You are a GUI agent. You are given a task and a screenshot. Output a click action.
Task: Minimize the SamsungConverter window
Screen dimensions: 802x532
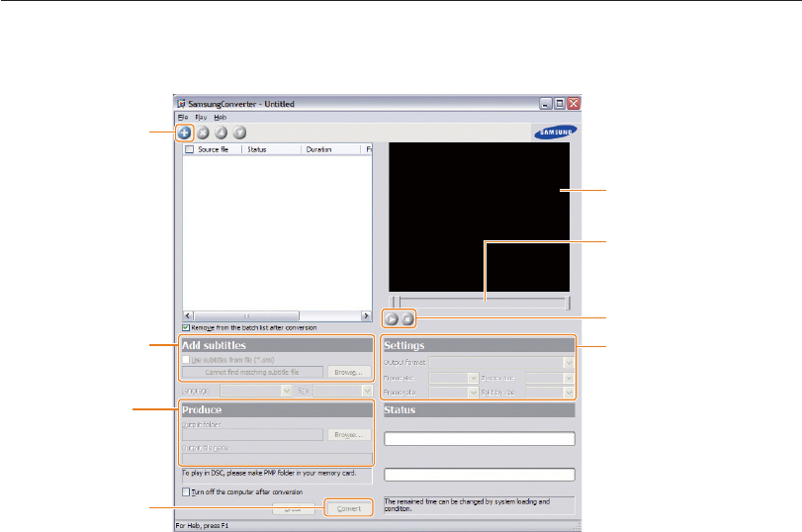click(x=546, y=104)
